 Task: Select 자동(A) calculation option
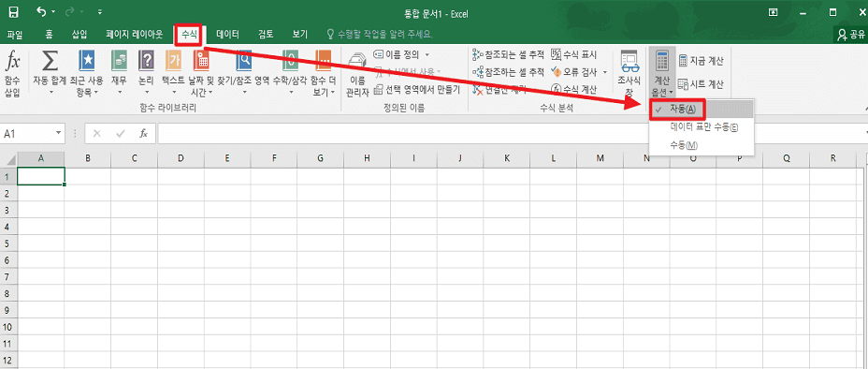click(701, 109)
